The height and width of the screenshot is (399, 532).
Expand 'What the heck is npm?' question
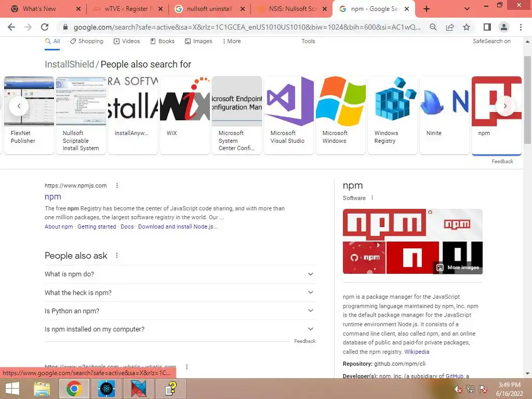[180, 292]
